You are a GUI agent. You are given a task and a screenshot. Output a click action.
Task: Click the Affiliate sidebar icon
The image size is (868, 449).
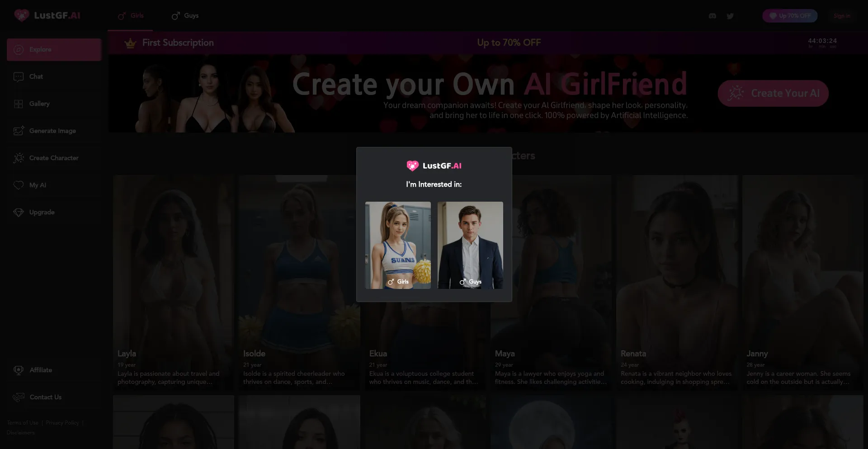tap(19, 370)
